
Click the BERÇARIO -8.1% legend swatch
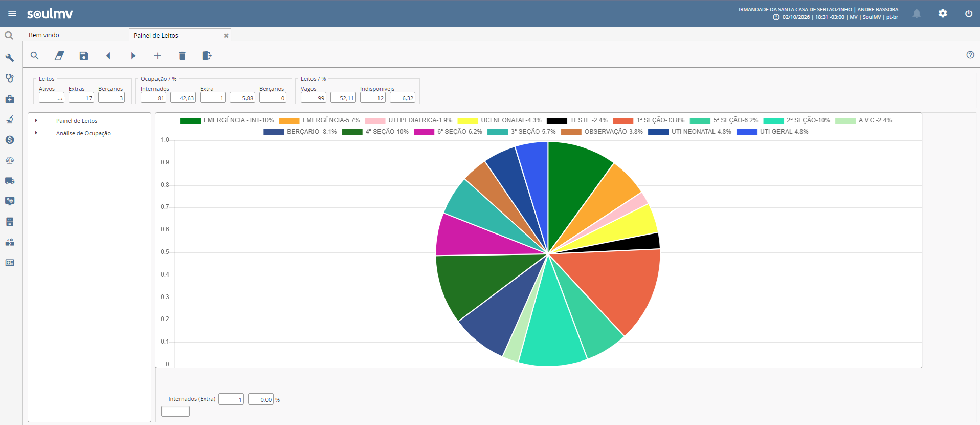[274, 132]
